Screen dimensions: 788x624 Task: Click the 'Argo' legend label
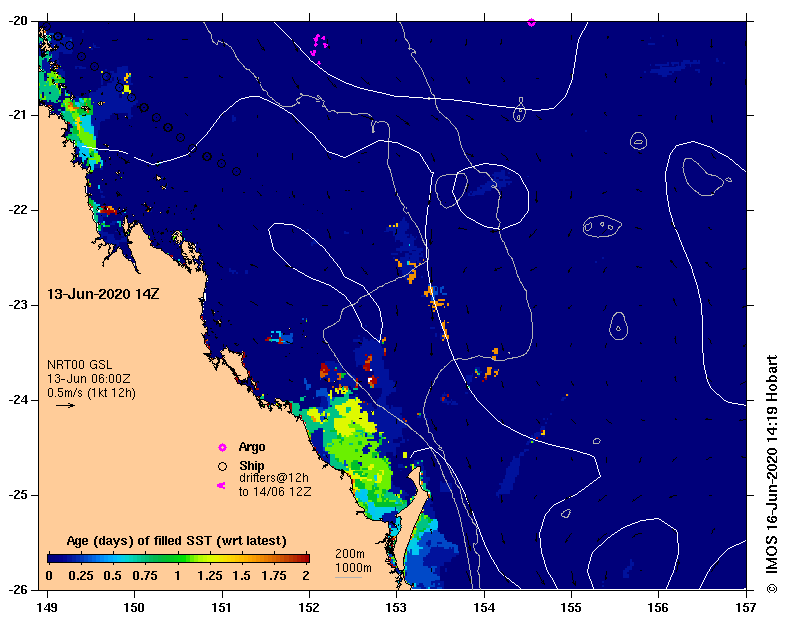click(252, 447)
